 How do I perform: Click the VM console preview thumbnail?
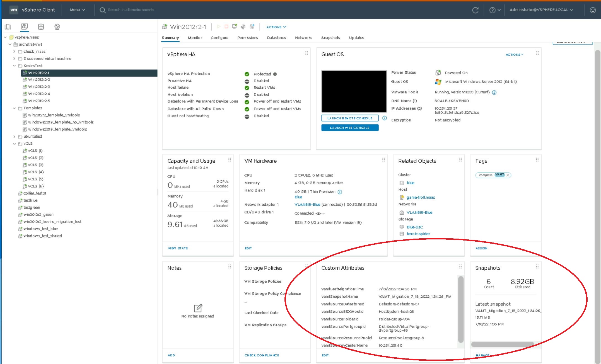[354, 91]
